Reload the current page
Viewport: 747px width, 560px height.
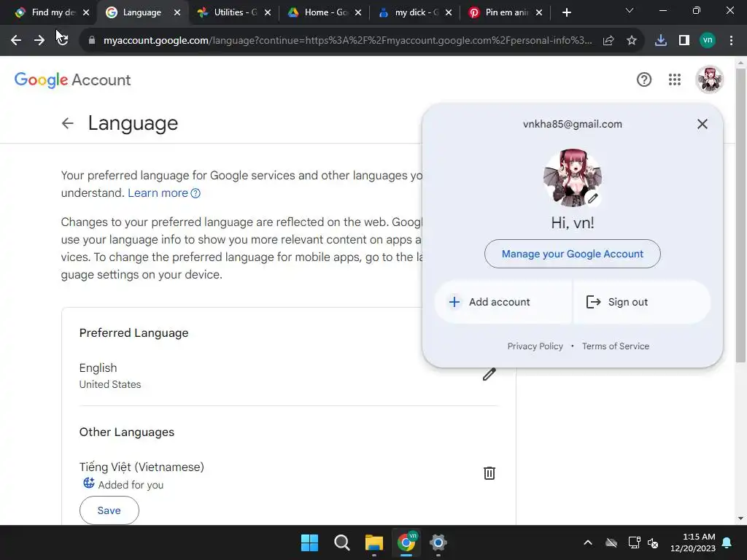(x=63, y=41)
